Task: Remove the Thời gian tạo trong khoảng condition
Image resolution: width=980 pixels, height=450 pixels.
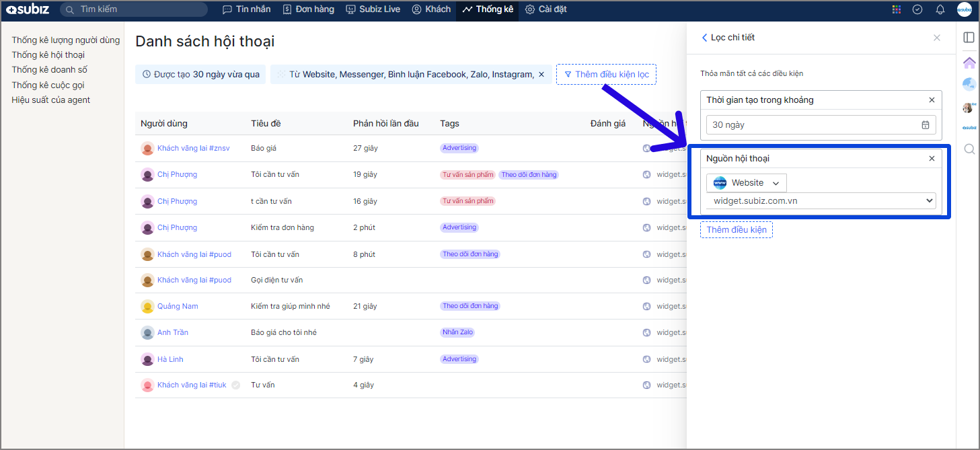Action: [x=932, y=100]
